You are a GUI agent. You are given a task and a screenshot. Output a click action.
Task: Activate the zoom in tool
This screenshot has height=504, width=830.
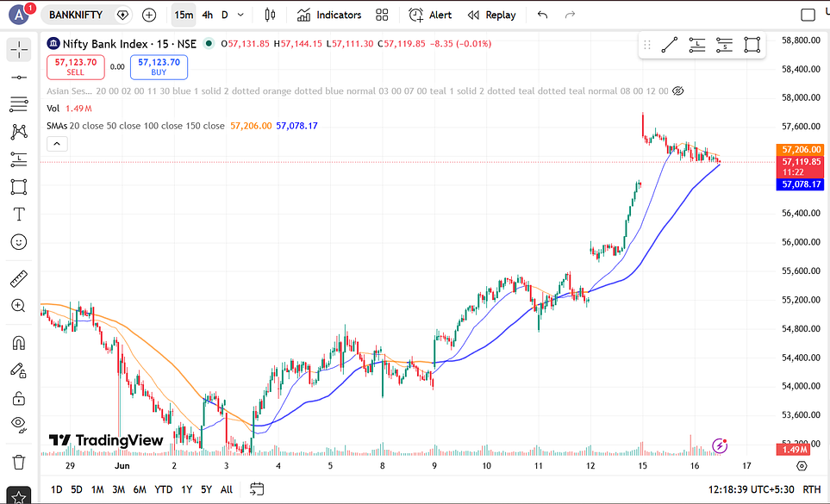coord(19,306)
